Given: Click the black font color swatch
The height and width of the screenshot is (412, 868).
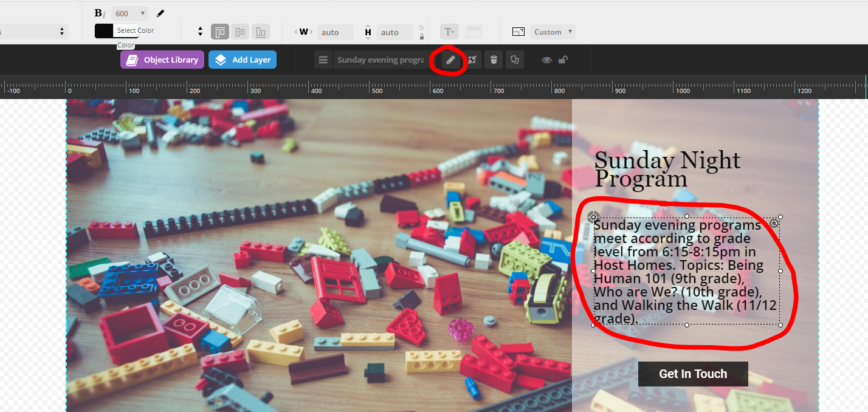Looking at the screenshot, I should [104, 31].
